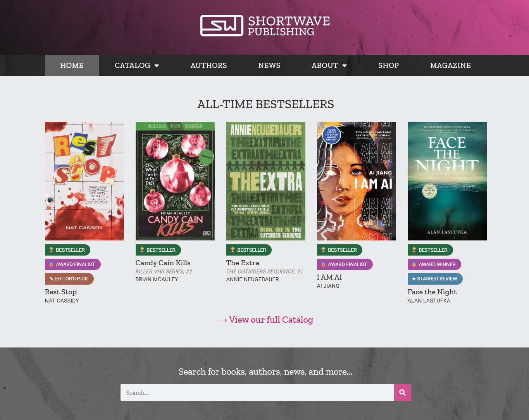Click Bestseller badge under Candy Cain Kills cover
The image size is (529, 420).
(x=158, y=250)
